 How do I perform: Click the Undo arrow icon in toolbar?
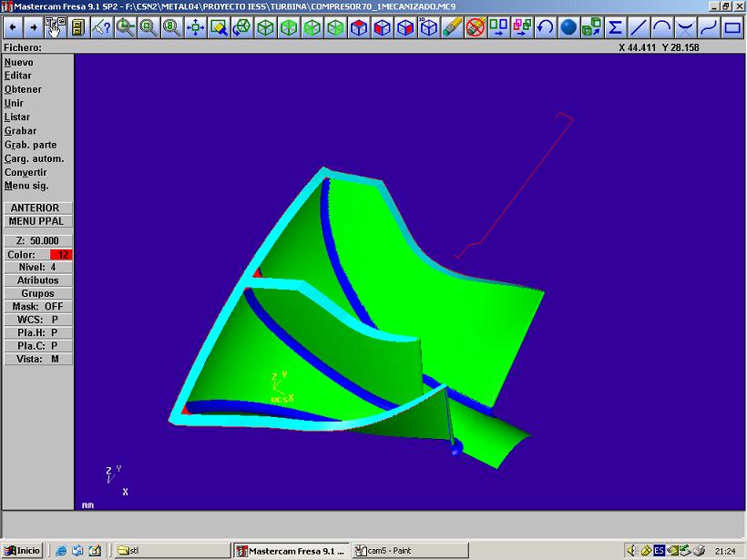tap(546, 27)
